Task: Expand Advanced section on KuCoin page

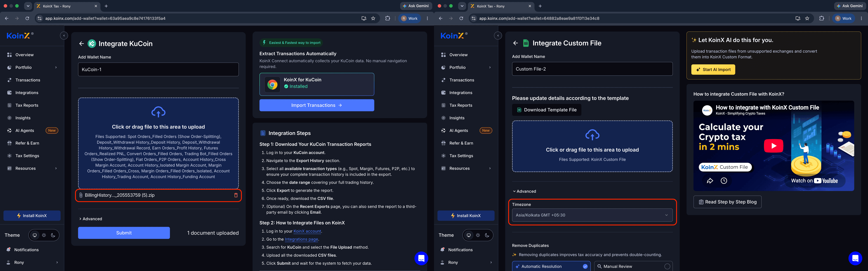Action: click(91, 219)
